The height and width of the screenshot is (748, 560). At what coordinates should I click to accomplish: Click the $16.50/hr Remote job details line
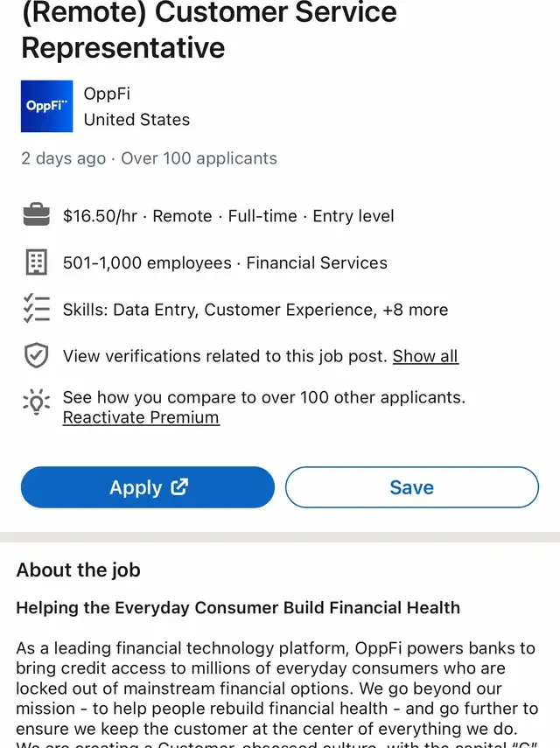228,216
